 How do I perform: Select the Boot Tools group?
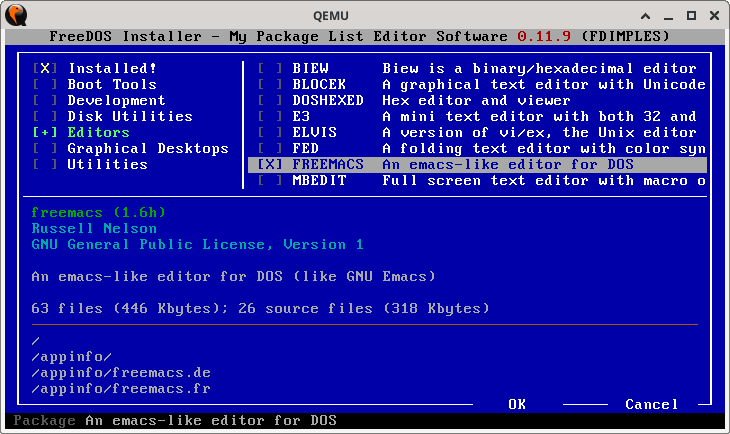(x=112, y=84)
